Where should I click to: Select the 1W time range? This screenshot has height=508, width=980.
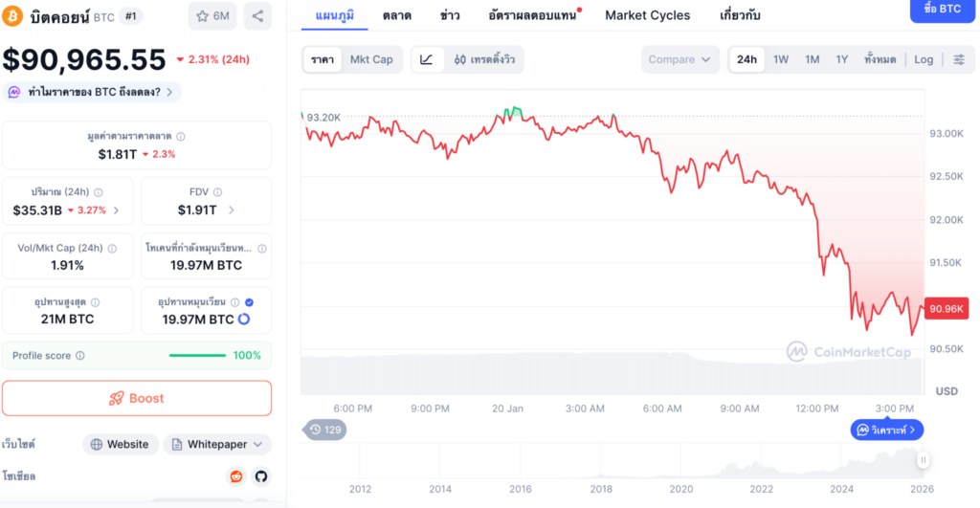coord(781,59)
